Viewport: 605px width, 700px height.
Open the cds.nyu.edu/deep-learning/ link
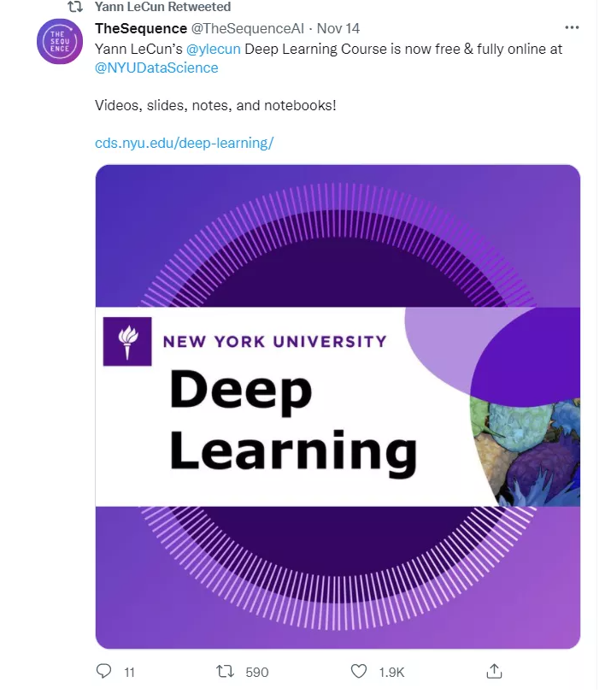click(x=184, y=143)
